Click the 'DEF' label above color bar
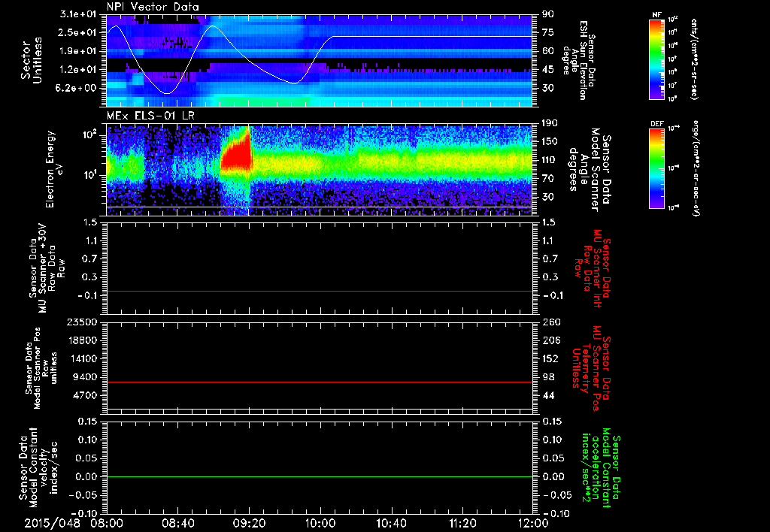Viewport: 770px width, 532px height. [x=656, y=124]
